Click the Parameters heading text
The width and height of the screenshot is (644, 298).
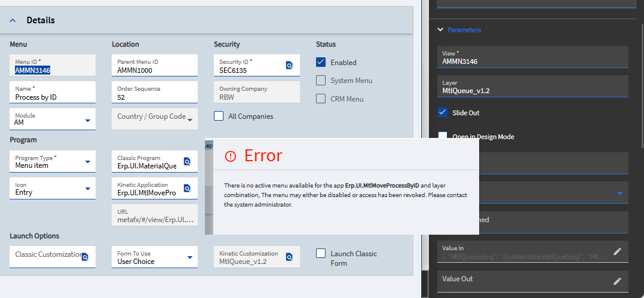[464, 30]
